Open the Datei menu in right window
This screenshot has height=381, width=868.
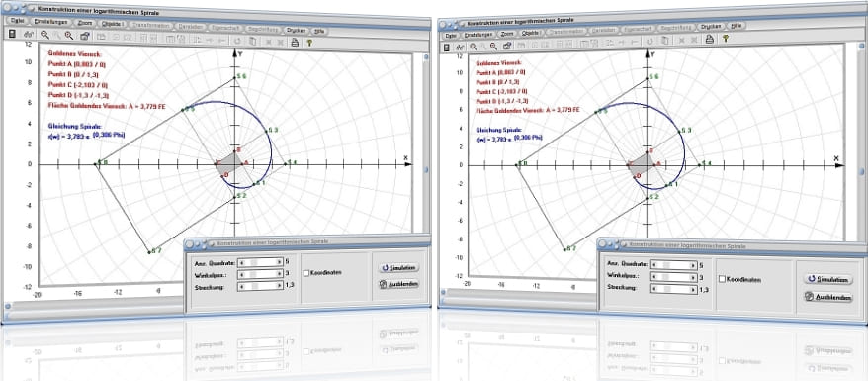(451, 36)
